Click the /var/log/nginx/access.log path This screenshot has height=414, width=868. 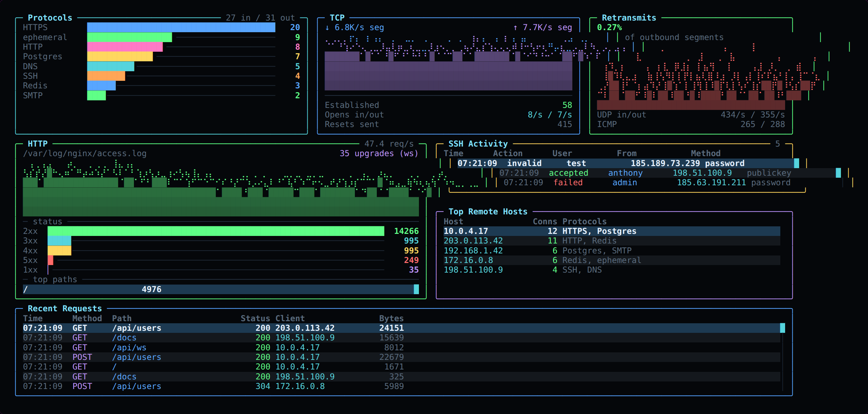point(85,153)
